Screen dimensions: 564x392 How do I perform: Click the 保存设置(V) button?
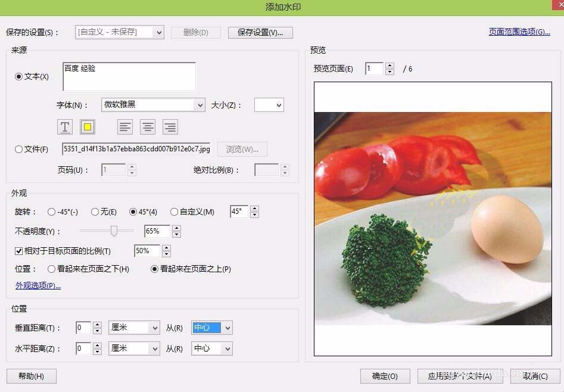pos(260,32)
